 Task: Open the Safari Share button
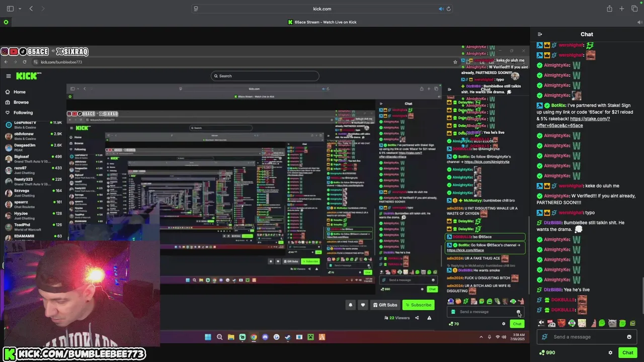[x=609, y=9]
